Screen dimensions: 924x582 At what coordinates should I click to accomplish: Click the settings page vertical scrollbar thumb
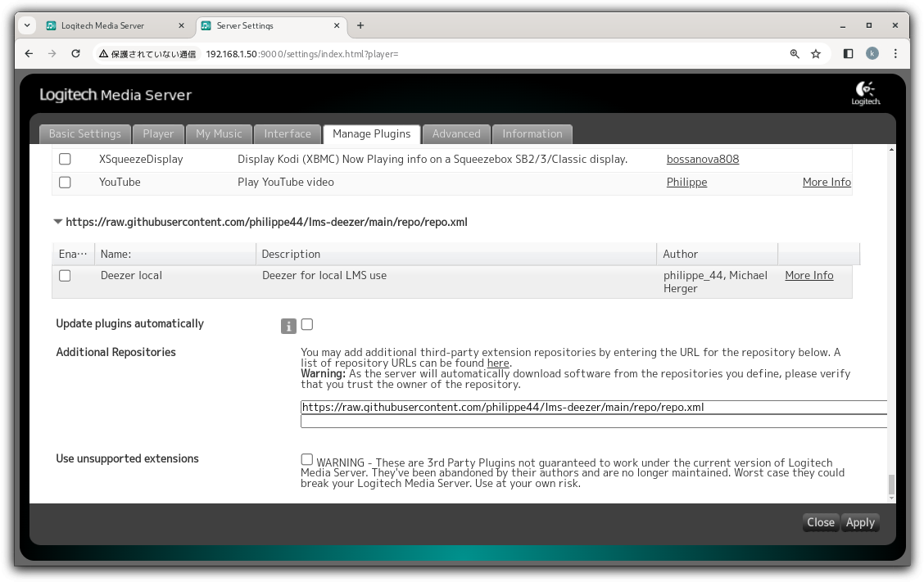click(891, 485)
